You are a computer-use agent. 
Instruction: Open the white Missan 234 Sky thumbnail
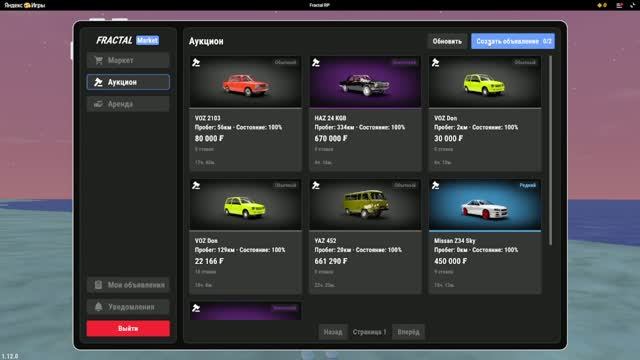point(485,205)
